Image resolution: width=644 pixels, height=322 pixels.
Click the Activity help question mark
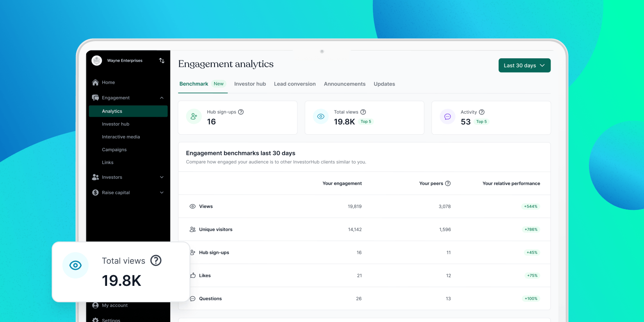pos(482,112)
